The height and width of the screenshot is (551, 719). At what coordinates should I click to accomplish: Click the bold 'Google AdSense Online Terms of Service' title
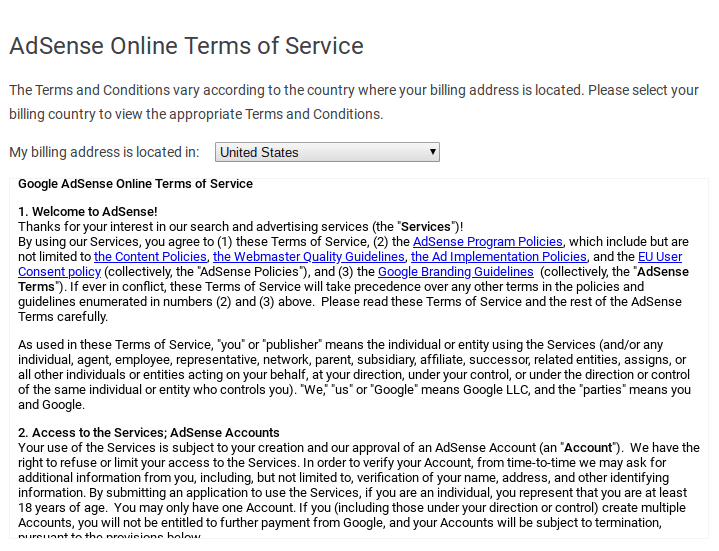(135, 184)
